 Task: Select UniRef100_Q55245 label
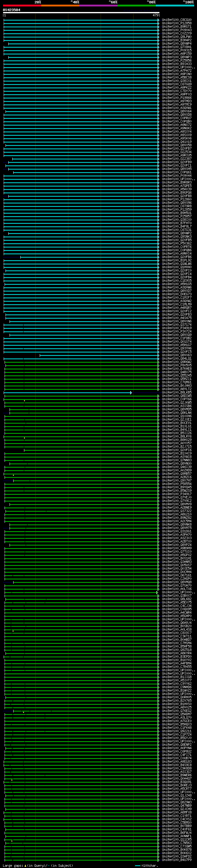point(176,375)
